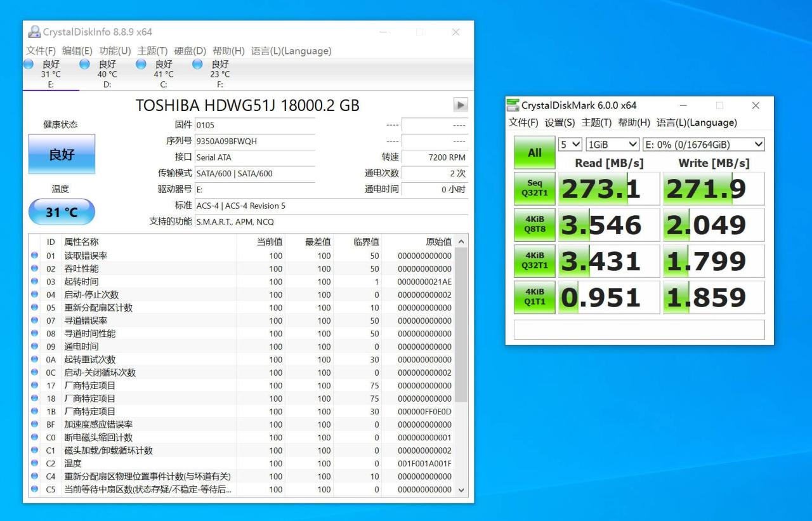Click the CrystalDiskMark app icon in title bar
This screenshot has width=812, height=521.
coord(513,105)
